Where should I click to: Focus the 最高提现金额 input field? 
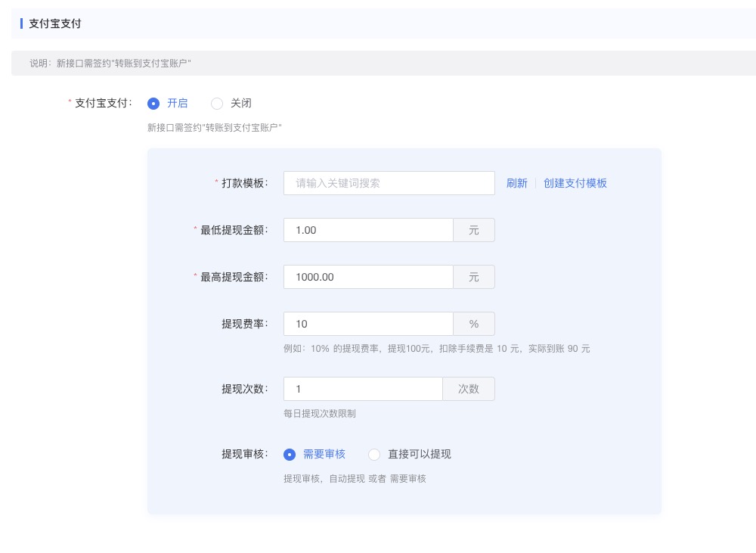pos(368,277)
